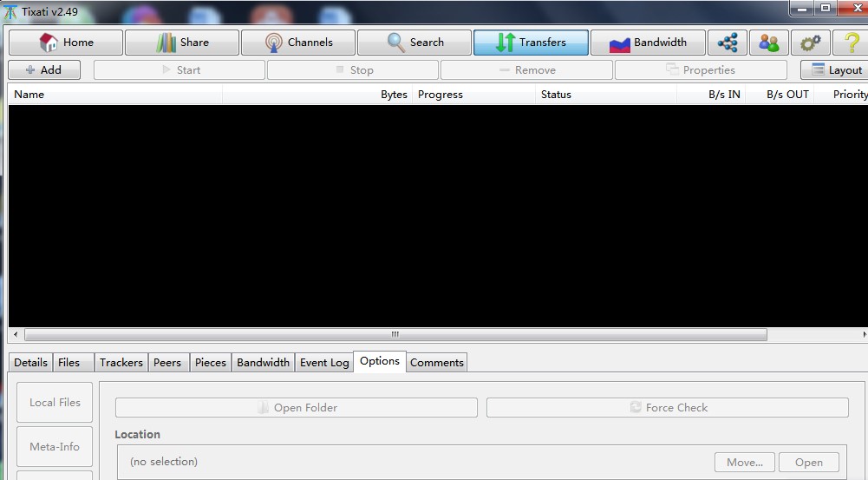Click the Stop transfer button
868x480 pixels.
(x=353, y=69)
